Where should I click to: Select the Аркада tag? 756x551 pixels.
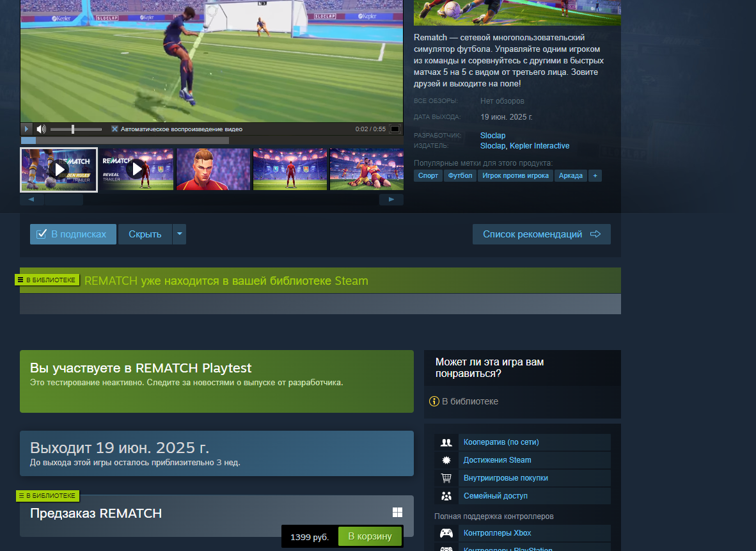pos(571,175)
